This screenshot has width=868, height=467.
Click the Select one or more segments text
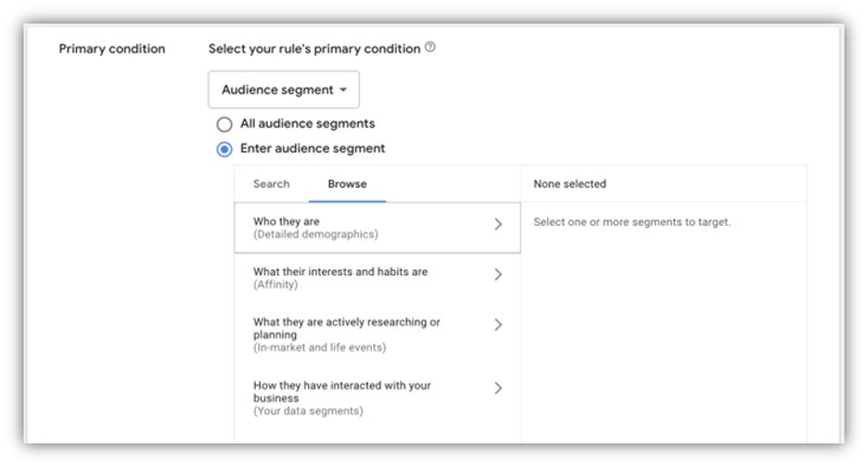click(x=632, y=221)
